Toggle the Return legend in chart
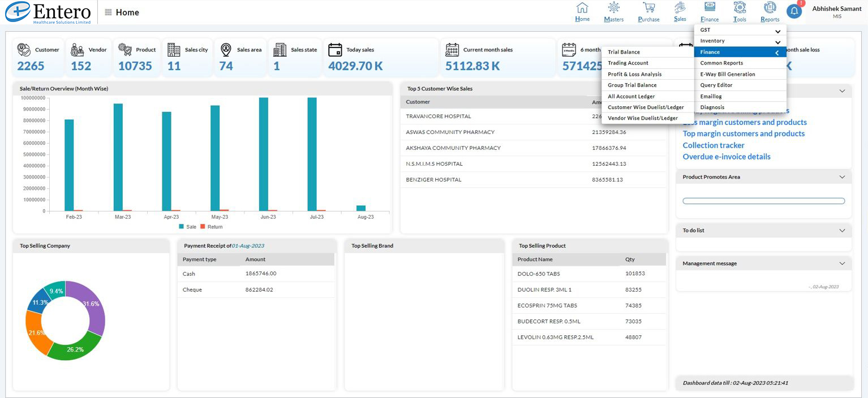 point(211,227)
